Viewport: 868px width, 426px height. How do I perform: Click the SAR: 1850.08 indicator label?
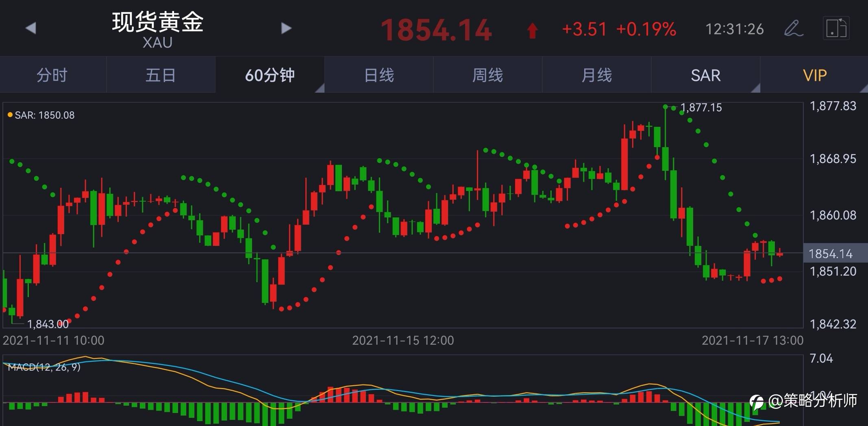41,115
